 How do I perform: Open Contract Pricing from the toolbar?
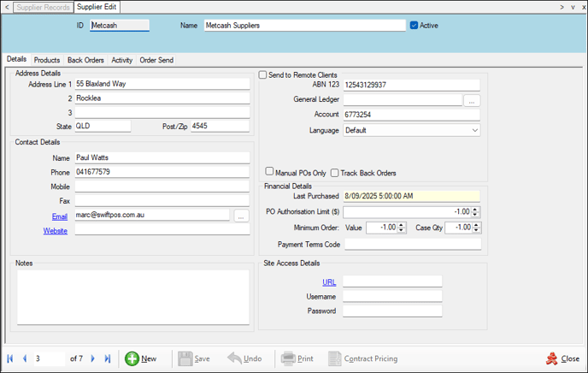point(362,358)
